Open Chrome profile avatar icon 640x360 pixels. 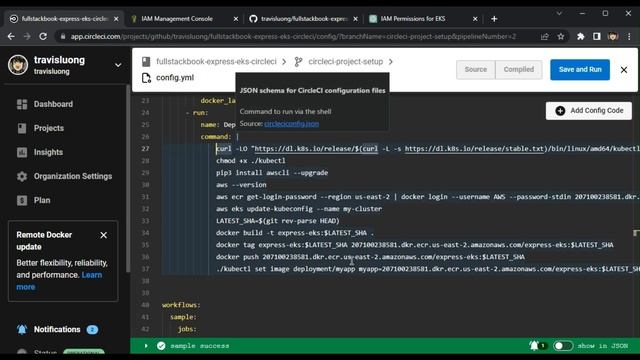[613, 36]
